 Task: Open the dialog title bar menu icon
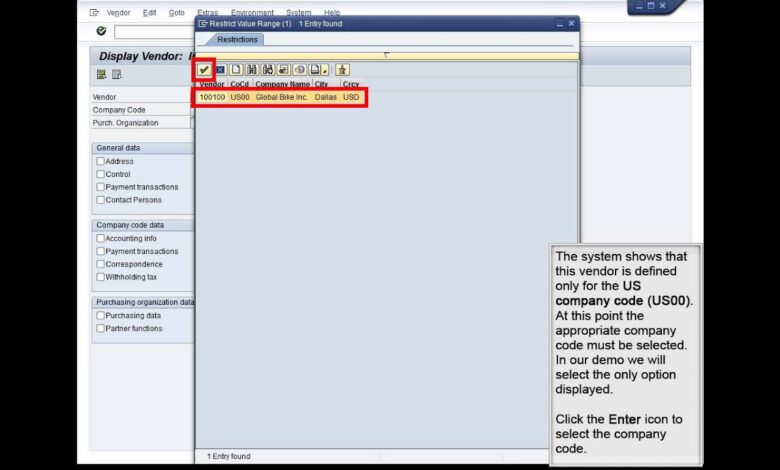point(203,23)
